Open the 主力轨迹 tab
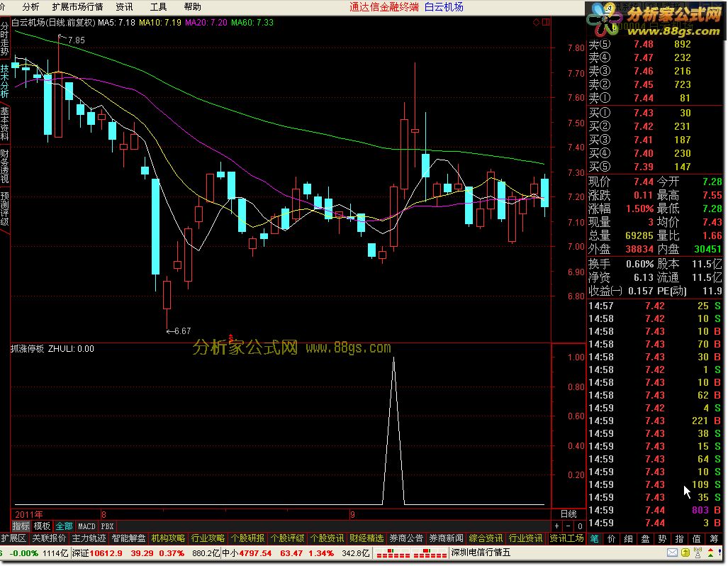This screenshot has width=728, height=566. pyautogui.click(x=89, y=538)
